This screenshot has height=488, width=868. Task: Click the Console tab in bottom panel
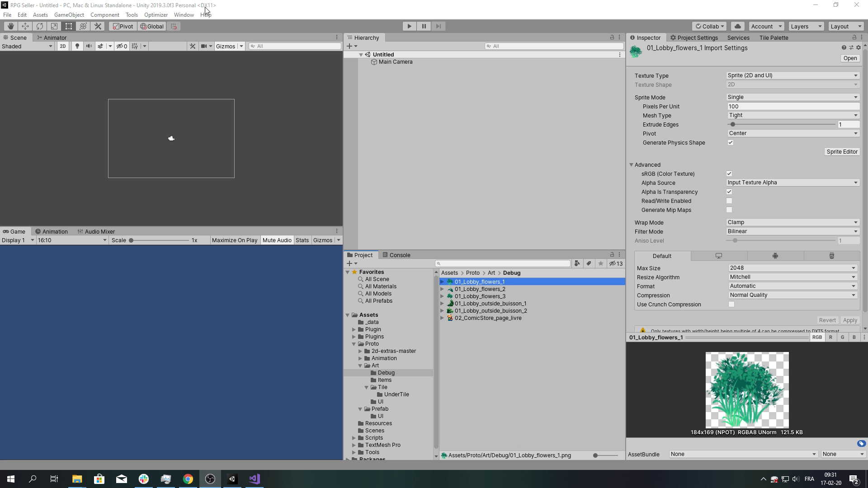coord(400,255)
